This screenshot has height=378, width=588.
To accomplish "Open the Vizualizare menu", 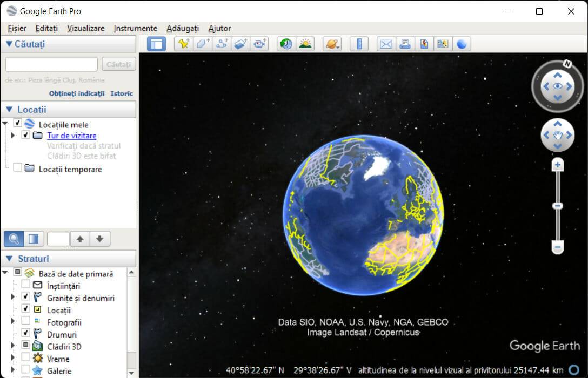I will click(85, 28).
